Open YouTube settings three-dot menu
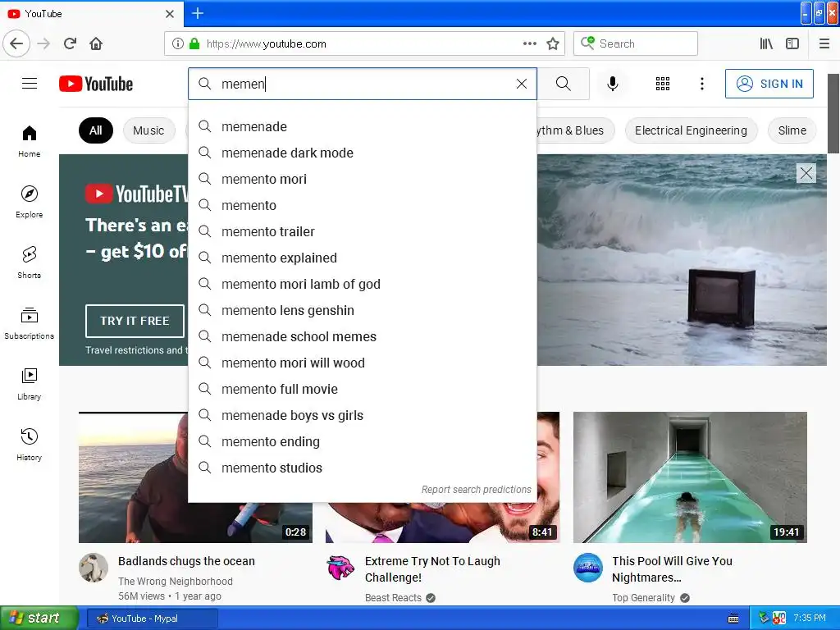The image size is (840, 630). pos(702,84)
